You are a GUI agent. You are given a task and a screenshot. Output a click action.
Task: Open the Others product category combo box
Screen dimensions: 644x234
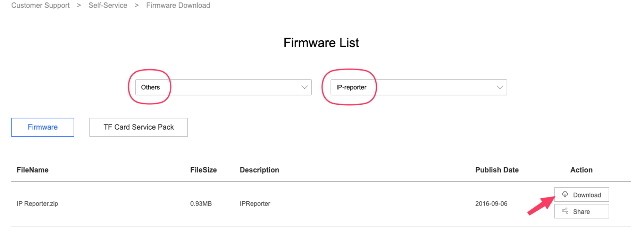(x=223, y=87)
